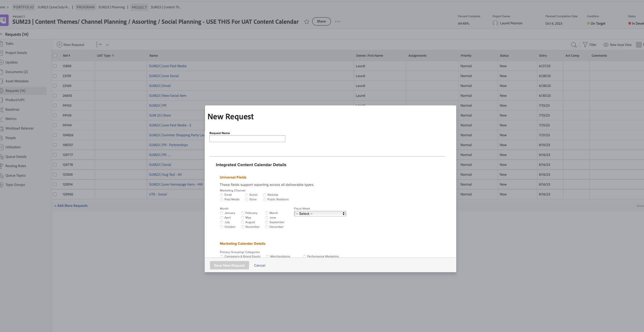Open Topic Groups in the sidebar

pyautogui.click(x=15, y=185)
